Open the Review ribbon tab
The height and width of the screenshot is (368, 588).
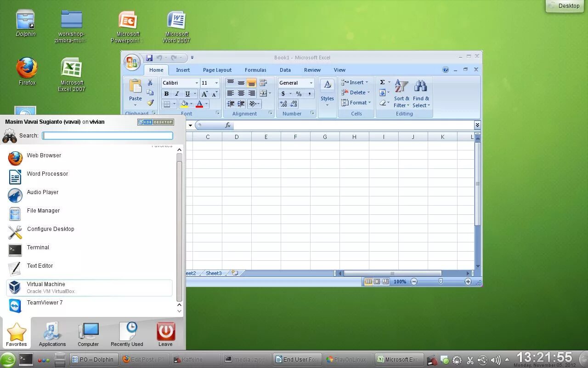pyautogui.click(x=312, y=70)
